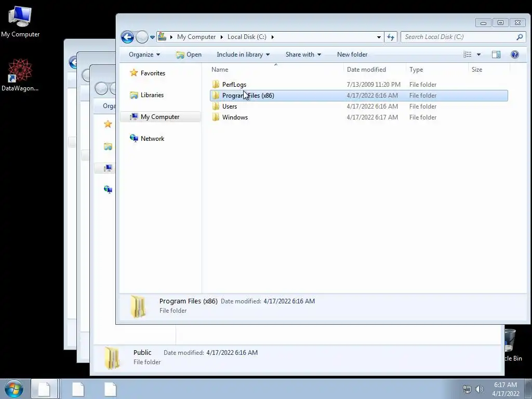Click the first taskbar window button
This screenshot has height=399, width=532.
coord(45,389)
